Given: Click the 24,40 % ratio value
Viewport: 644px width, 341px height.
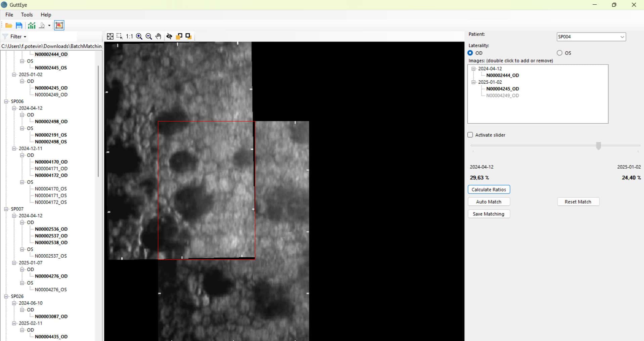Looking at the screenshot, I should point(631,178).
